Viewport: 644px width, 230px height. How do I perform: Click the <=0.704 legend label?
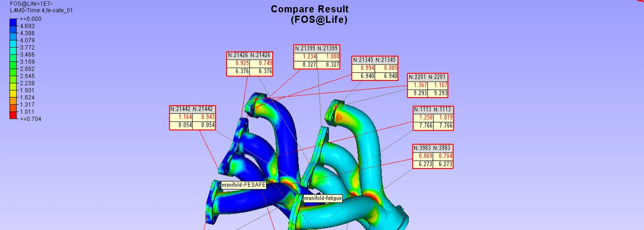coord(30,119)
